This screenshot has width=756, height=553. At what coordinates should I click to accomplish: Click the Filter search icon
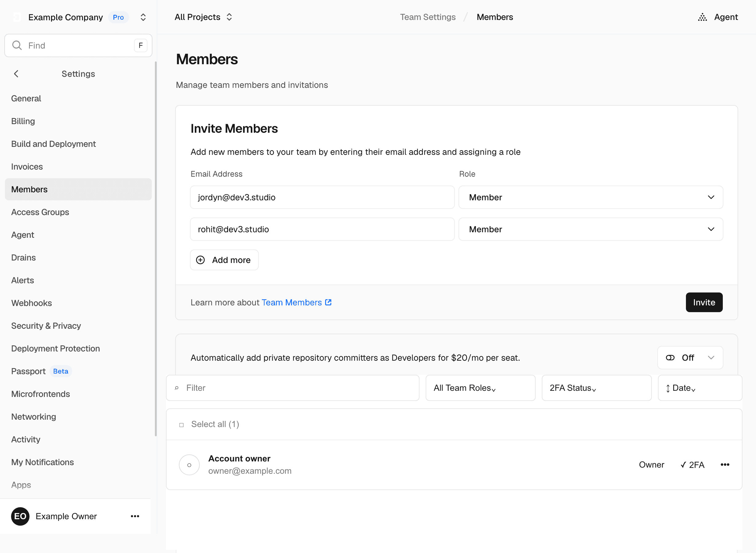click(176, 388)
